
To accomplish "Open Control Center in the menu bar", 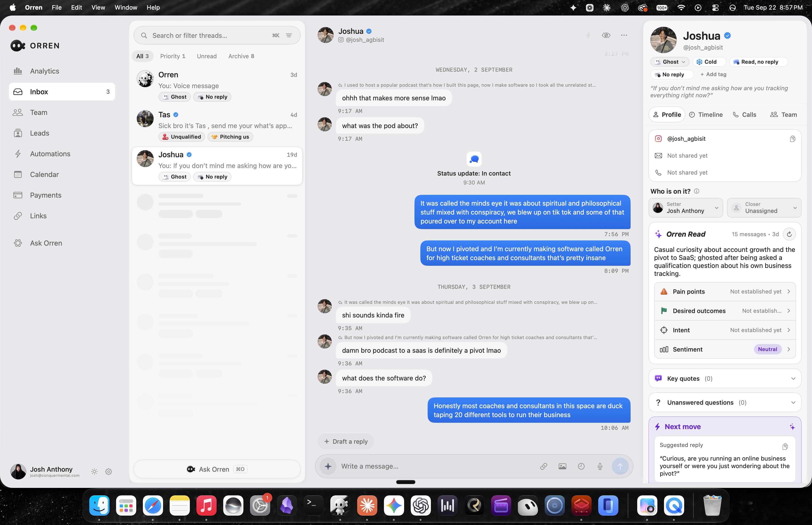I will [x=715, y=8].
